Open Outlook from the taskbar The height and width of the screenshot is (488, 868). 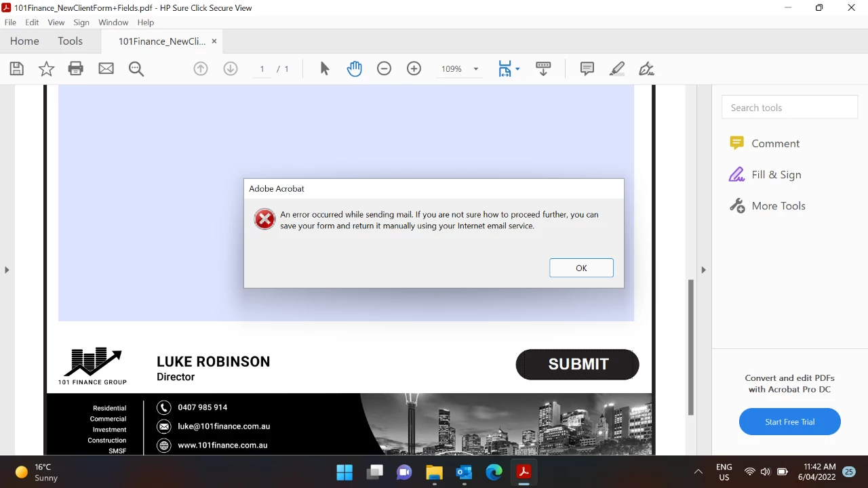click(x=464, y=472)
